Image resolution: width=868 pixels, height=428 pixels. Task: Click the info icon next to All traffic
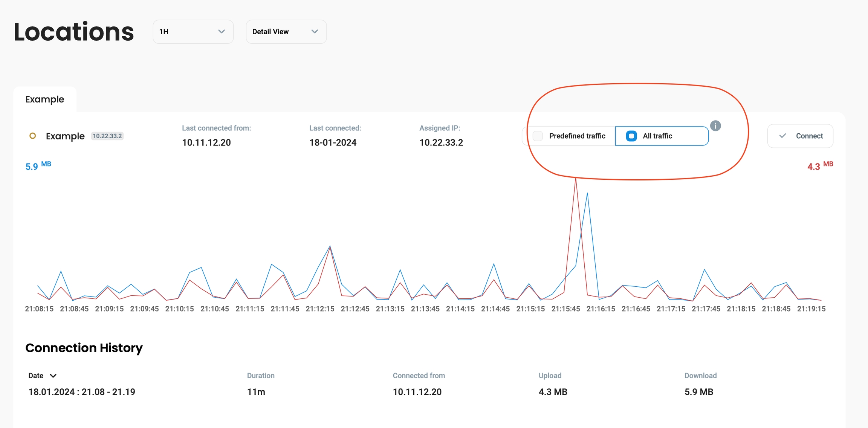(x=715, y=126)
